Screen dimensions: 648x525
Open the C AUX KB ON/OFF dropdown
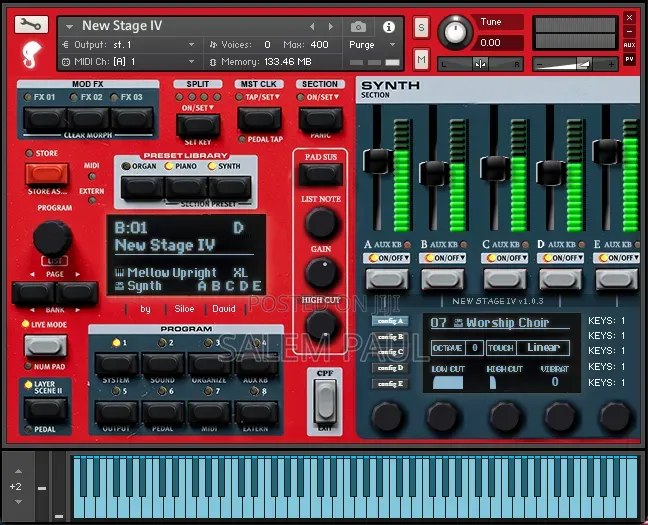pos(505,258)
